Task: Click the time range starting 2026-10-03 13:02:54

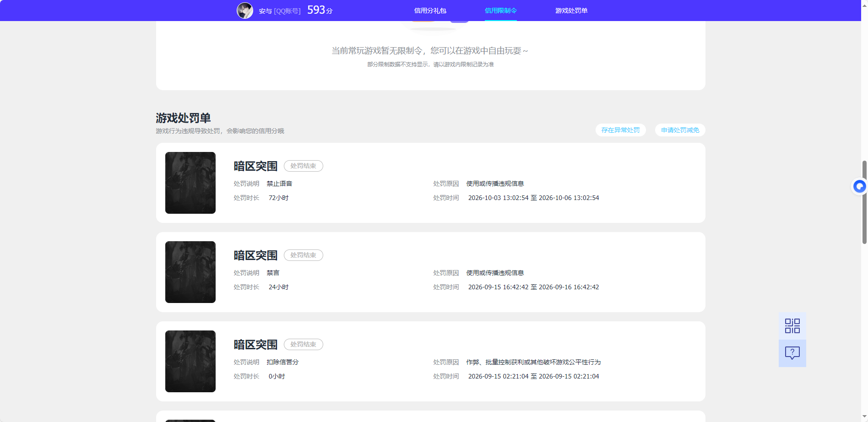Action: (533, 198)
